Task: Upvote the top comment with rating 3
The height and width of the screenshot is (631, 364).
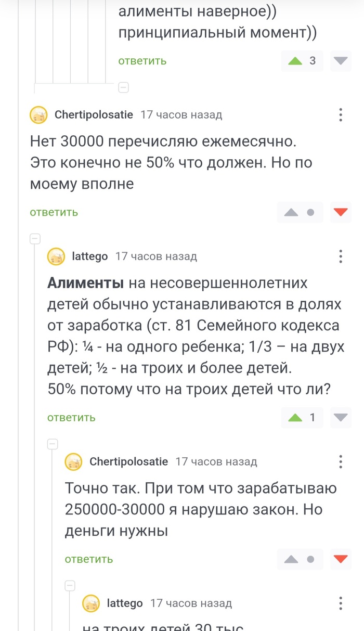Action: tap(295, 61)
